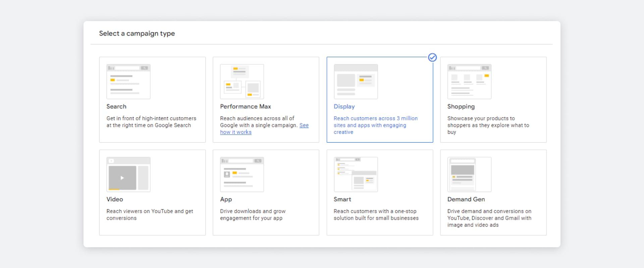The width and height of the screenshot is (644, 268).
Task: Select the Demand Gen campaign title
Action: coord(466,199)
